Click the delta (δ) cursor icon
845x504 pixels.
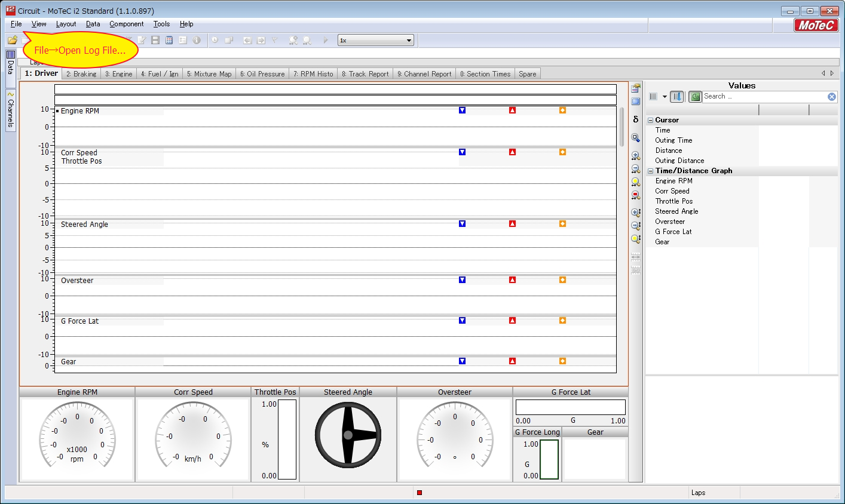pos(636,119)
